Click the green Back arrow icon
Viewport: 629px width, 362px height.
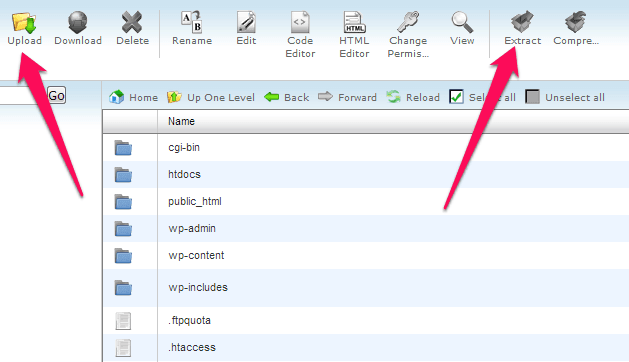[272, 97]
